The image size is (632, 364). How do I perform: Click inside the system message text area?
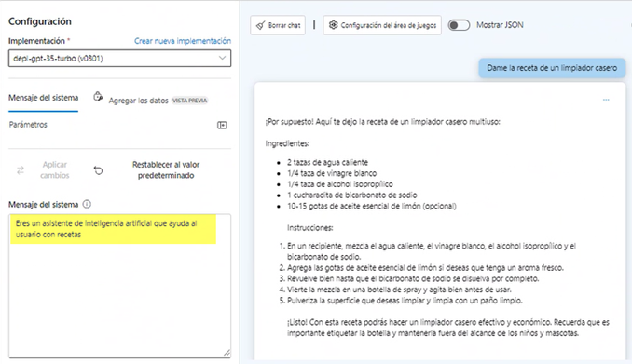[x=119, y=286]
